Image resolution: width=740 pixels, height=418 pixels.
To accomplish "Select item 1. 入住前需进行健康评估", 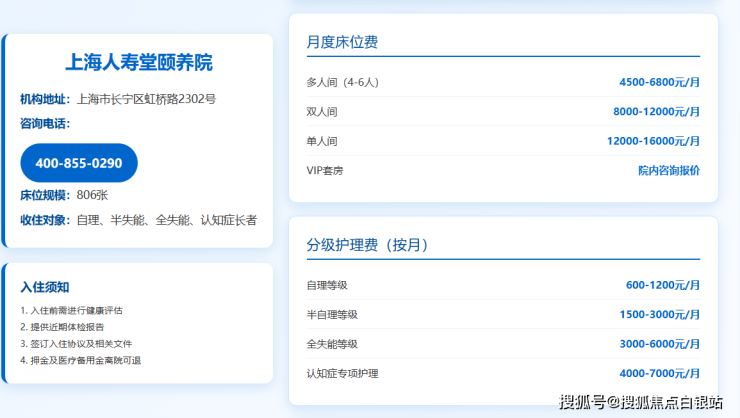I will 71,310.
